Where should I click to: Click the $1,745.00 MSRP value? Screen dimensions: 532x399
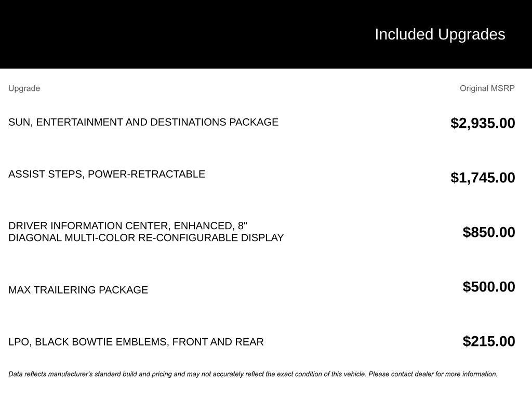(x=483, y=178)
